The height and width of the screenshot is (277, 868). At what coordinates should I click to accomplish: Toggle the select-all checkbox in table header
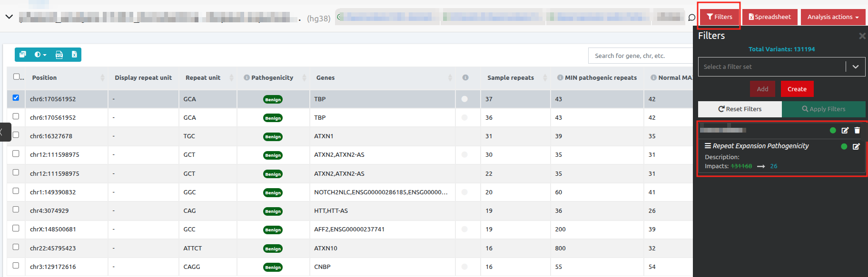point(17,76)
